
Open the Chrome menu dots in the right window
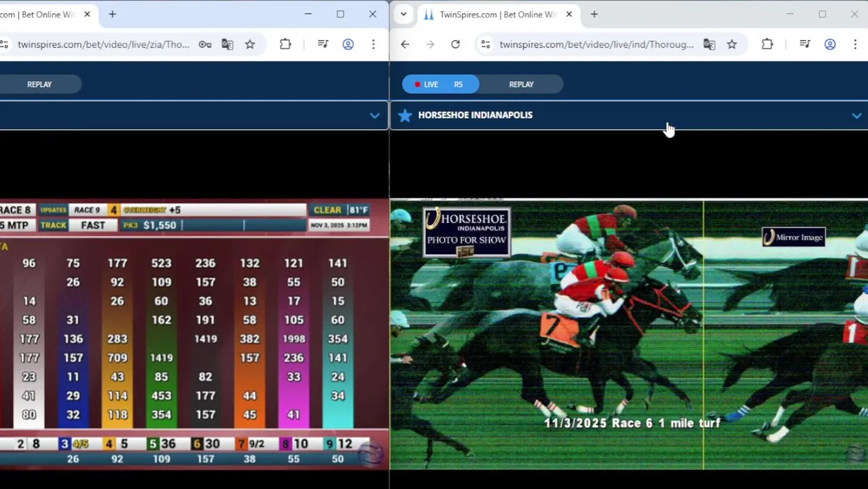tap(855, 44)
